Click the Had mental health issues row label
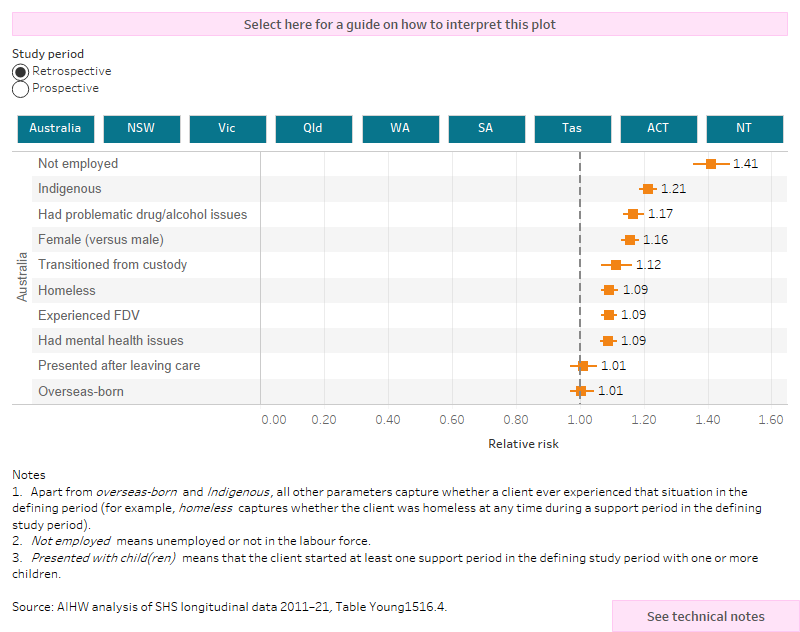This screenshot has height=632, width=800. coord(110,341)
